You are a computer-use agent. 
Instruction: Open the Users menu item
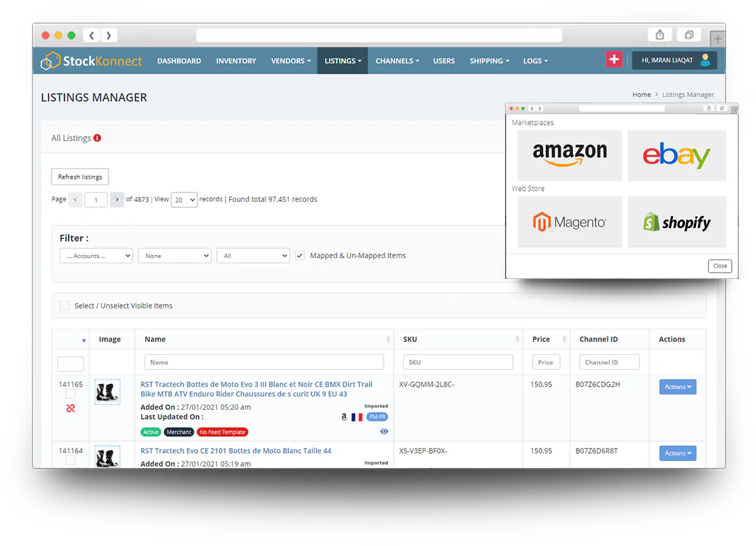(444, 61)
